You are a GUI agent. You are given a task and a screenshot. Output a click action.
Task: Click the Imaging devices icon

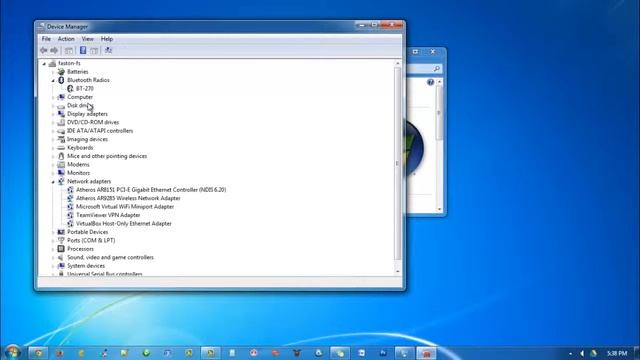(61, 139)
